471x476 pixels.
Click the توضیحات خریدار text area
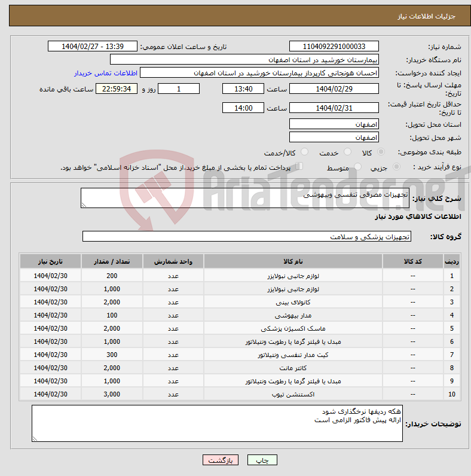(218, 423)
